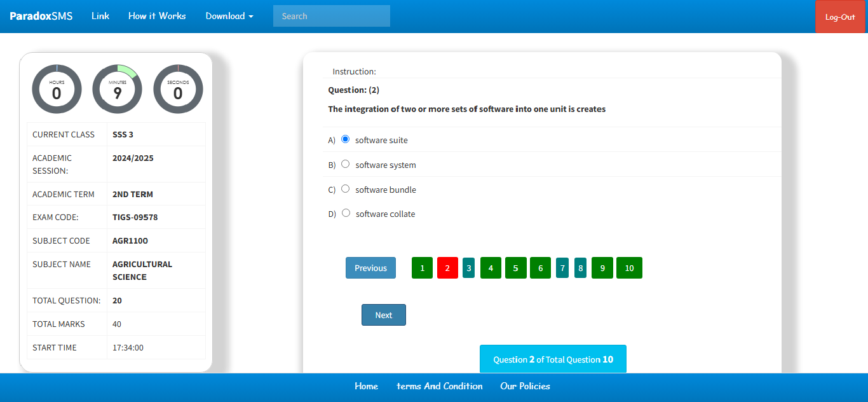Go to the Previous question

(370, 268)
